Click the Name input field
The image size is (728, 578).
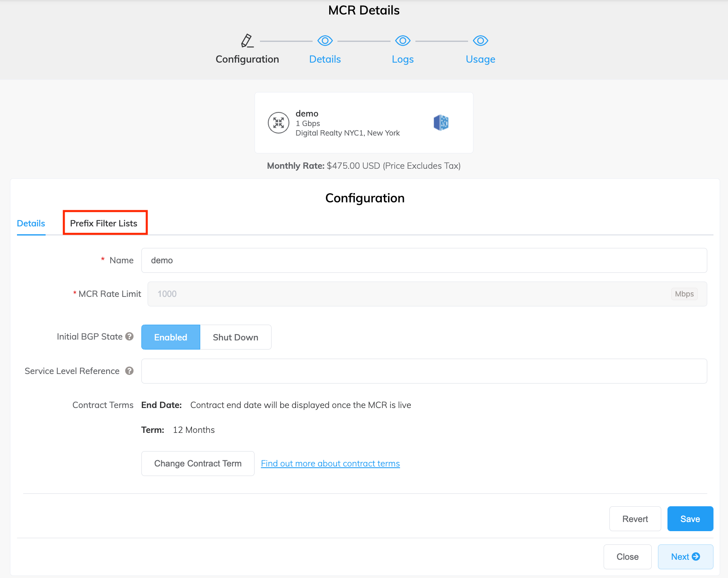pyautogui.click(x=424, y=260)
